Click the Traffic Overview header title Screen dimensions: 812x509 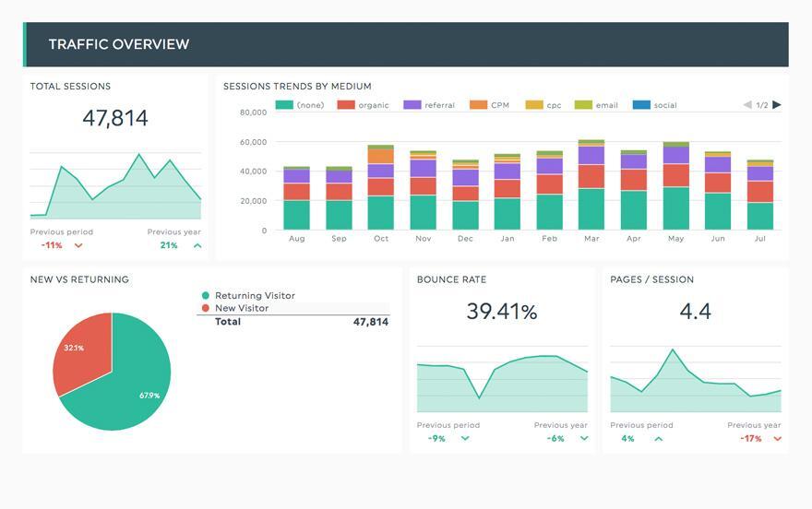(119, 44)
